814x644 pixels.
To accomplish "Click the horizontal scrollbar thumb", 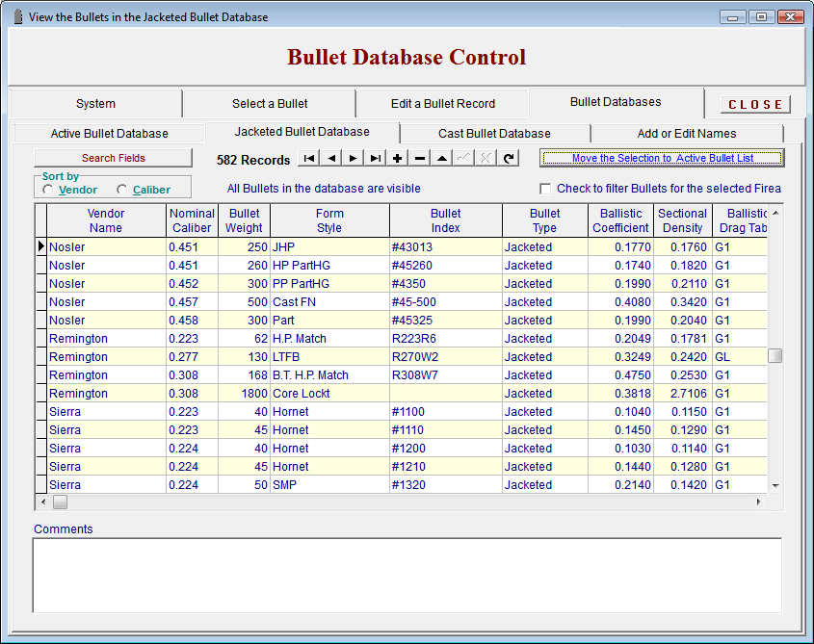I will pos(61,502).
